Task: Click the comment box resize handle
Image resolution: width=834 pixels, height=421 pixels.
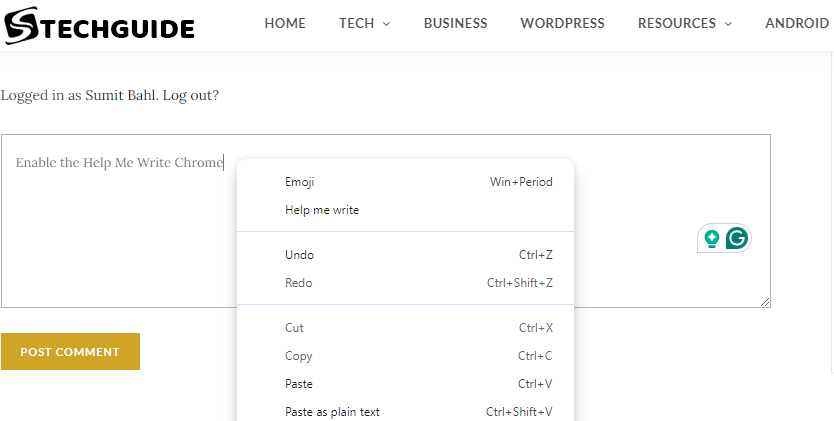Action: (x=765, y=302)
